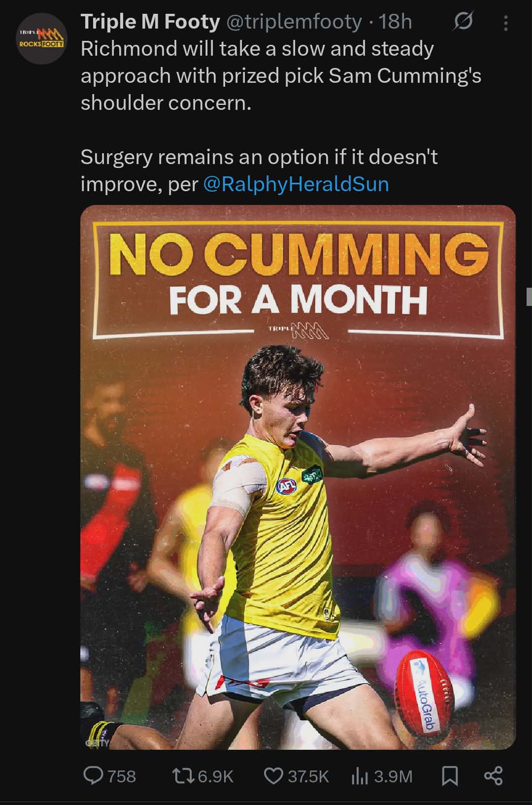Open the @RalphyHeraldSun mention link
The width and height of the screenshot is (532, 805).
[296, 184]
